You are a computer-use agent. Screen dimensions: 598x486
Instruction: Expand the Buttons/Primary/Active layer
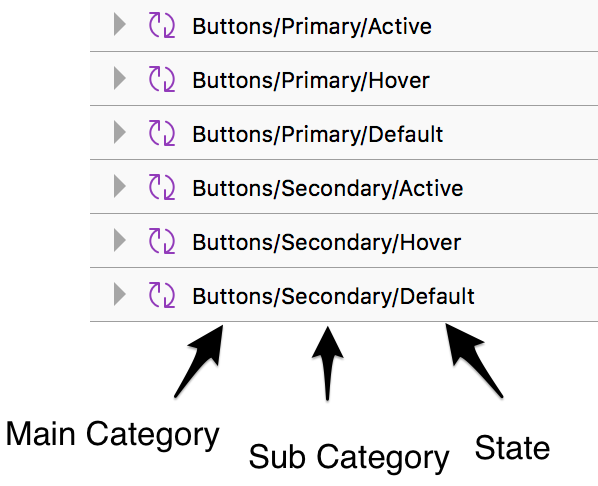point(120,25)
